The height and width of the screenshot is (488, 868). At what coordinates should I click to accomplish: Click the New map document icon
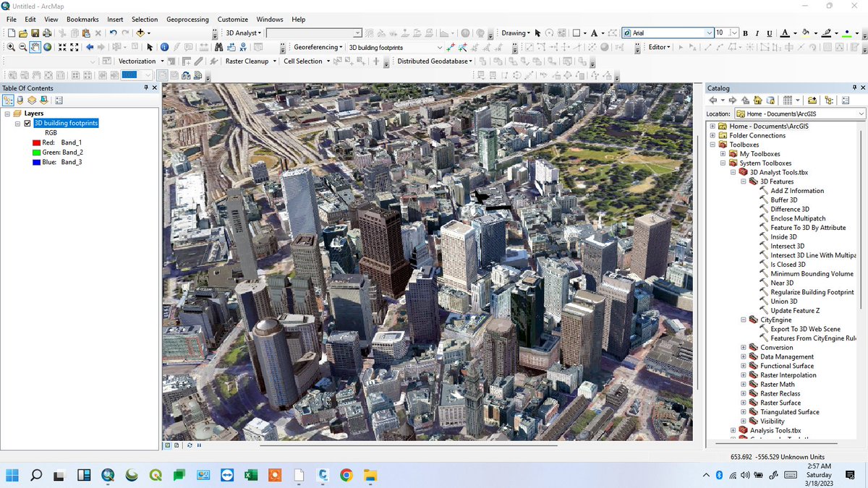point(12,33)
